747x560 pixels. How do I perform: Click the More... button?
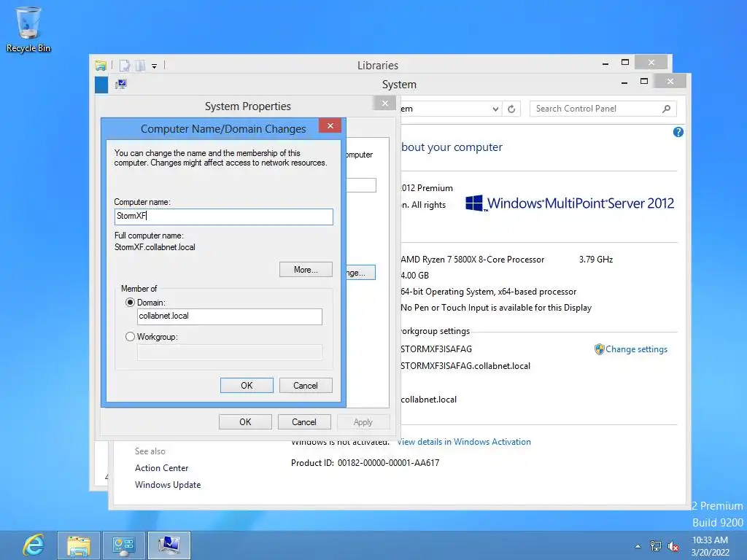[x=306, y=270]
